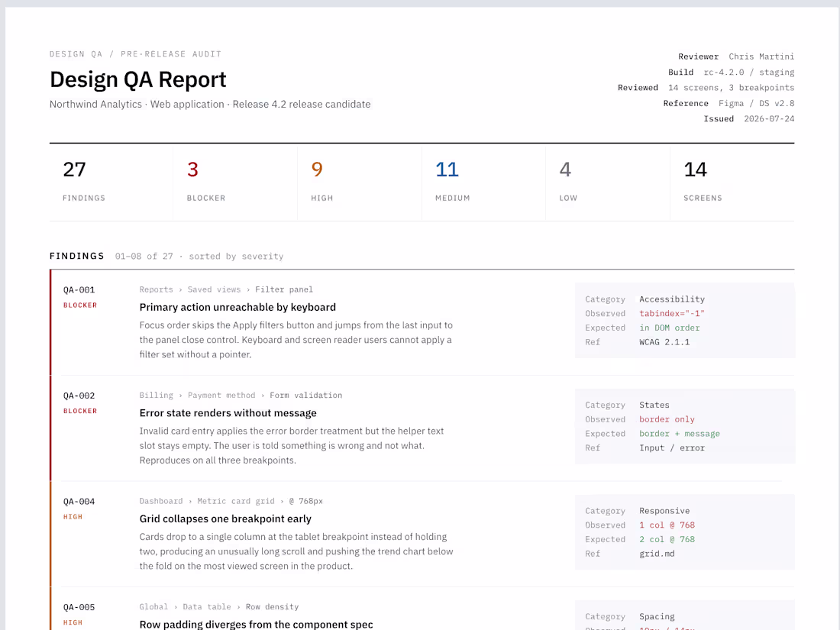This screenshot has height=630, width=840.
Task: Click observed value tabindex="-1"
Action: pyautogui.click(x=672, y=313)
